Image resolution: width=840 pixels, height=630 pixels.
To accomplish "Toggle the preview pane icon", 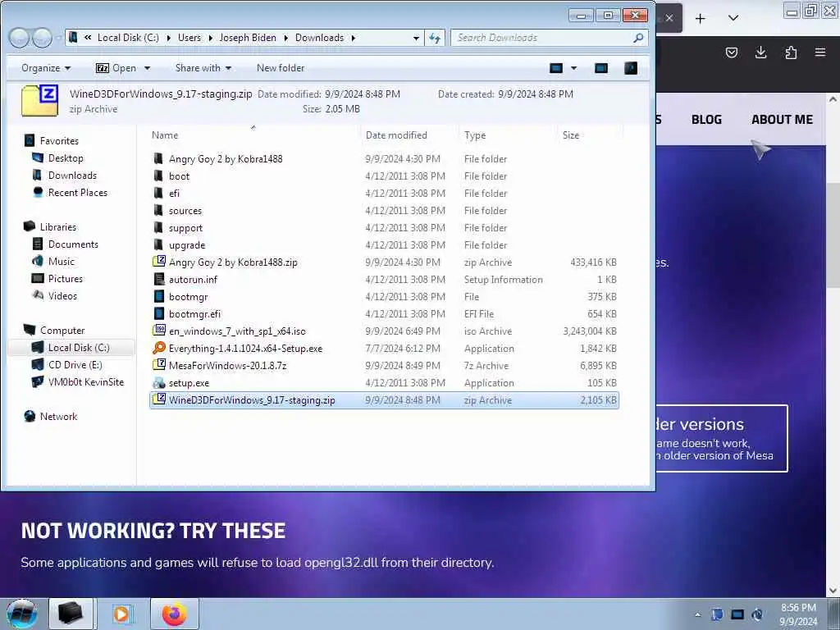I will click(x=601, y=68).
